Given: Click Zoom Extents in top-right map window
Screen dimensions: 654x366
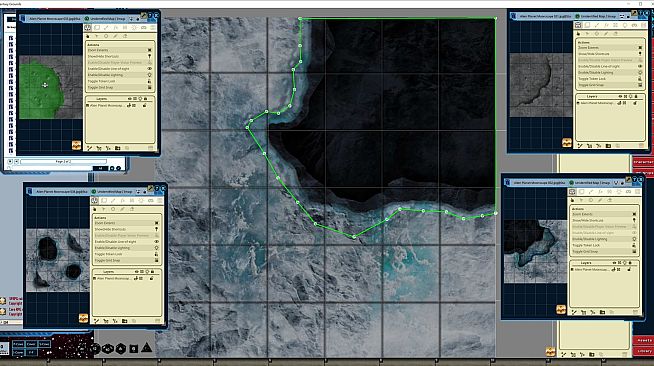Looking at the screenshot, I should (x=610, y=48).
